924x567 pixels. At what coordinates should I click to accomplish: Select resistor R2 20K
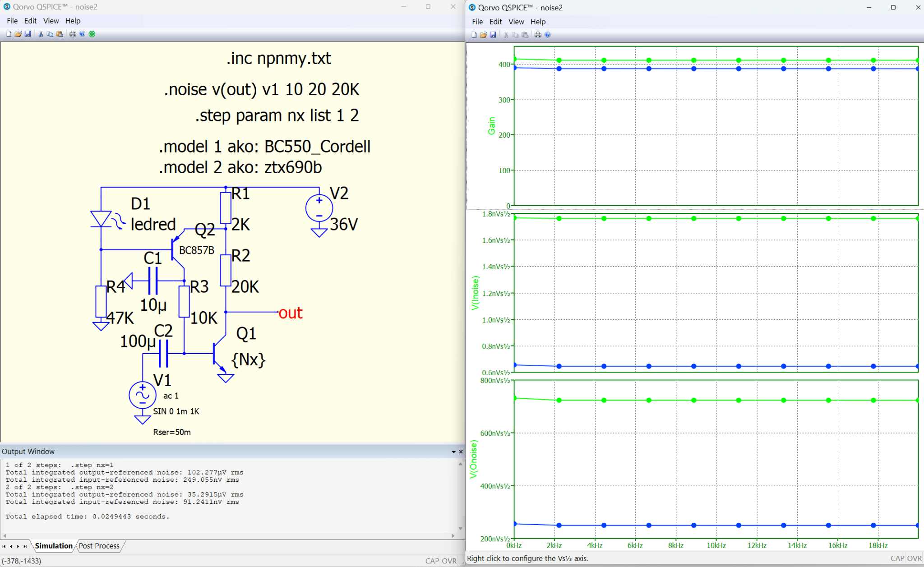pos(226,270)
